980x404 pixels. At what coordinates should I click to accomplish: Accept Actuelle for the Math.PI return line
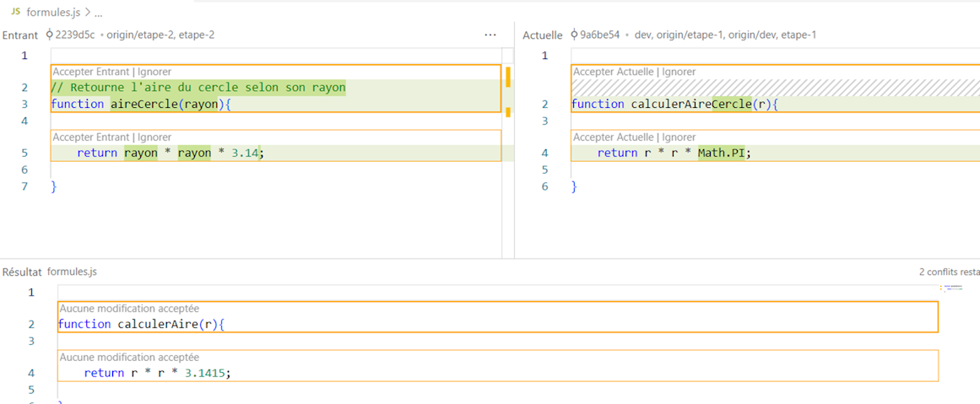613,137
